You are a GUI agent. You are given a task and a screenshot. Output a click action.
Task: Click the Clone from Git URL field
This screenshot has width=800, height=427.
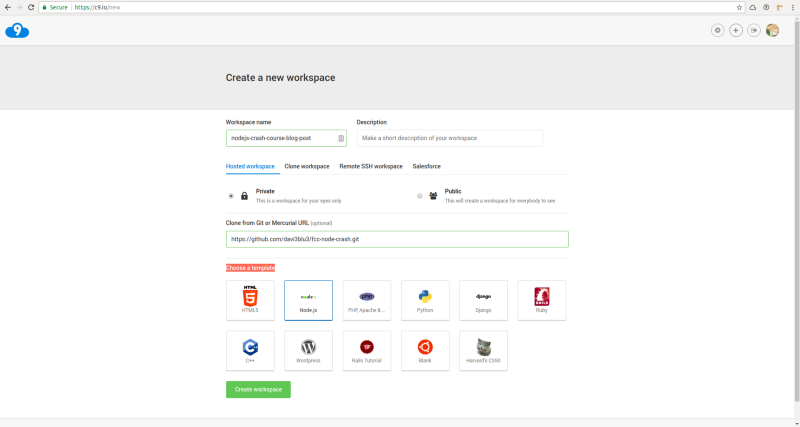coord(397,239)
